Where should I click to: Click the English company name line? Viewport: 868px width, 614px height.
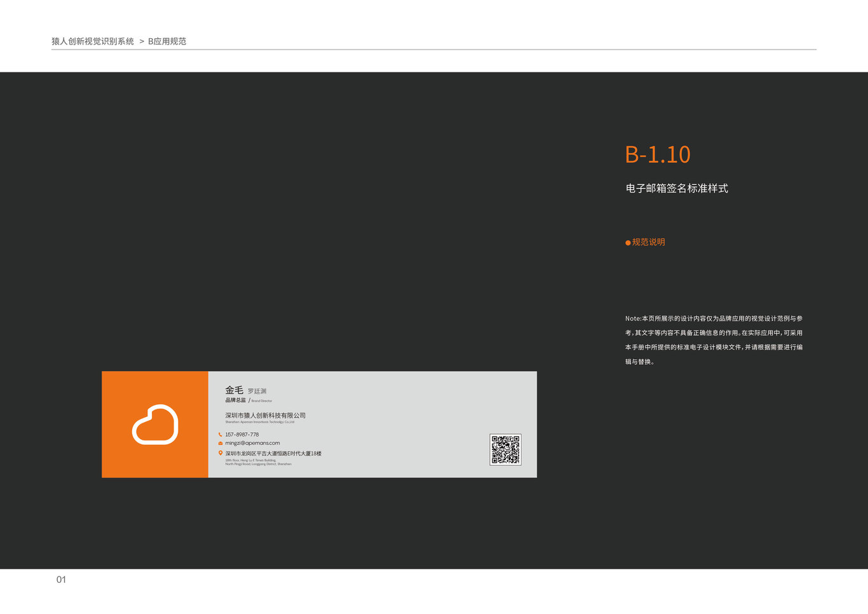pos(260,422)
